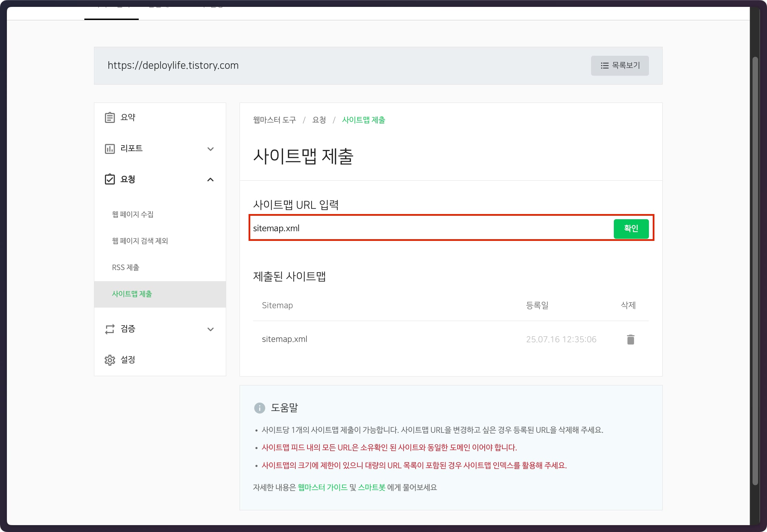The width and height of the screenshot is (767, 532).
Task: Click the 확인 submit button
Action: 631,228
